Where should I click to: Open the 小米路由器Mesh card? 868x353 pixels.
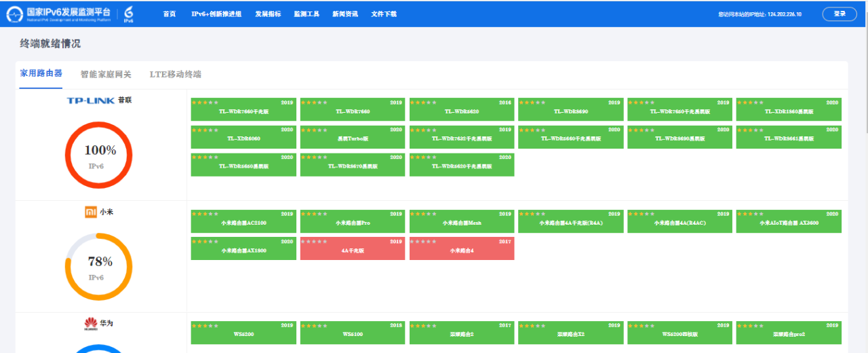462,221
